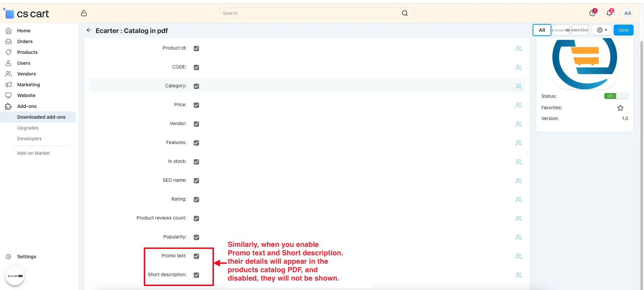Turn off the add-on Status switch
The image size is (644, 290).
[x=616, y=96]
